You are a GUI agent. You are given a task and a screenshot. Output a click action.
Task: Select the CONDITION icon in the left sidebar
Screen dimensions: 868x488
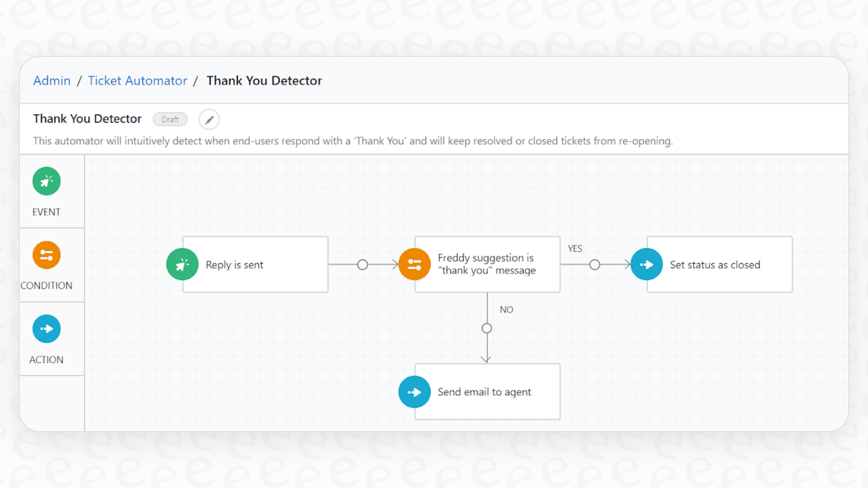(46, 255)
